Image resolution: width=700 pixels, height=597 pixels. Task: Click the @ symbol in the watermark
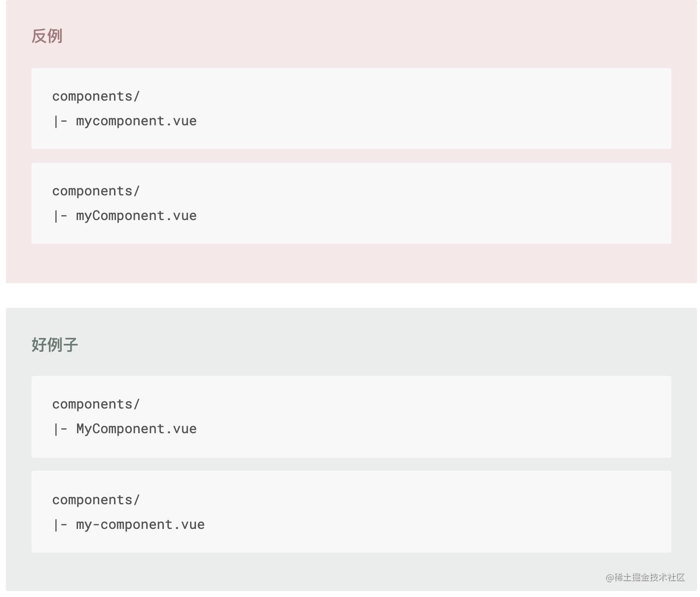pyautogui.click(x=610, y=578)
